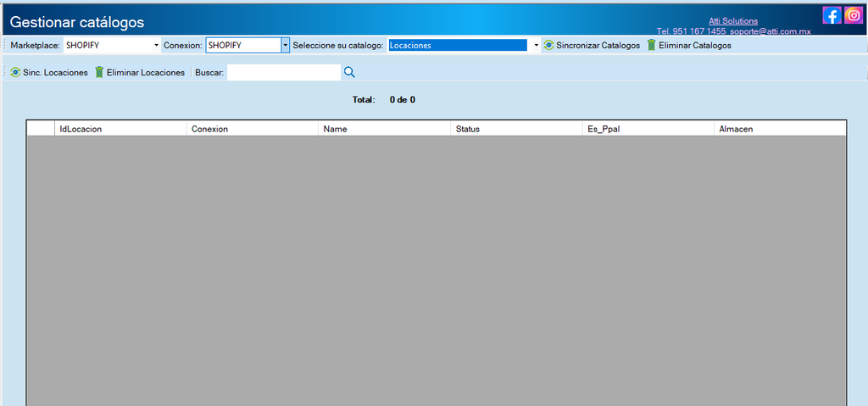
Task: Click the Eliminar Locaciones trash icon
Action: [x=99, y=72]
